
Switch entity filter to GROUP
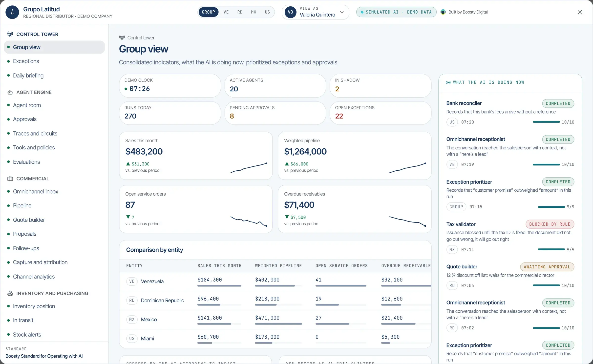[208, 12]
